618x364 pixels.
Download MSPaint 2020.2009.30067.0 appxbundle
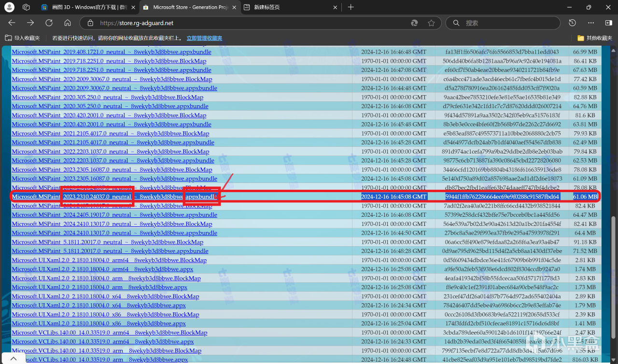pyautogui.click(x=114, y=88)
